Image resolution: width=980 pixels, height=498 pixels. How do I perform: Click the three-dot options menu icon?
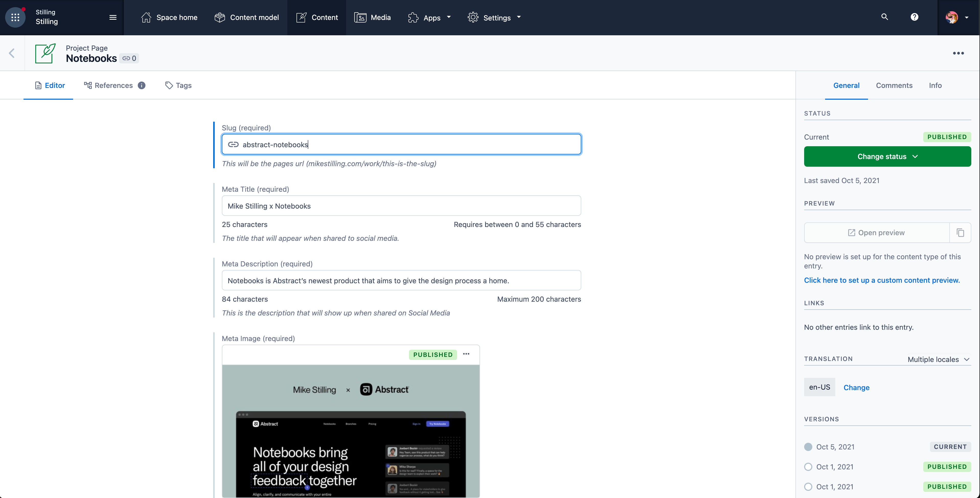click(x=959, y=53)
